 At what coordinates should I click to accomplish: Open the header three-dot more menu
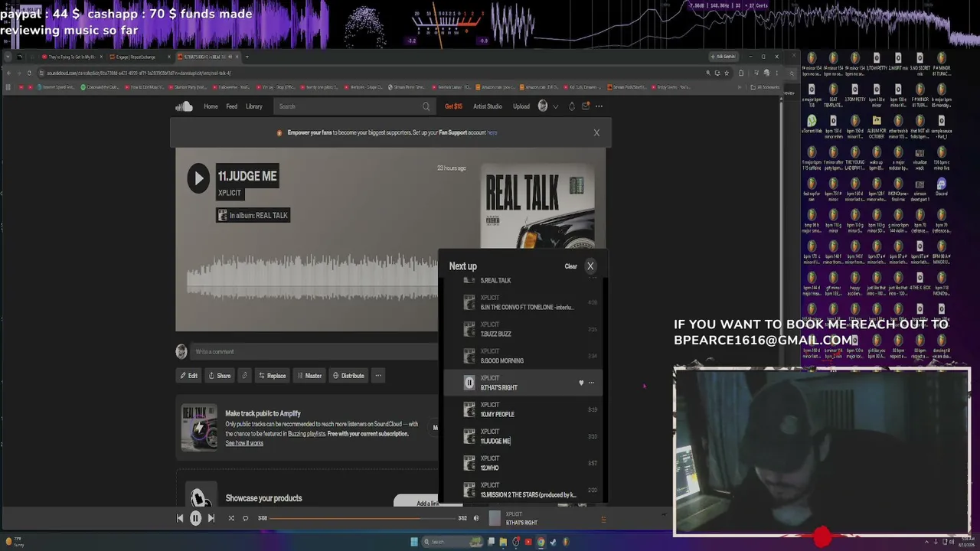tap(599, 106)
